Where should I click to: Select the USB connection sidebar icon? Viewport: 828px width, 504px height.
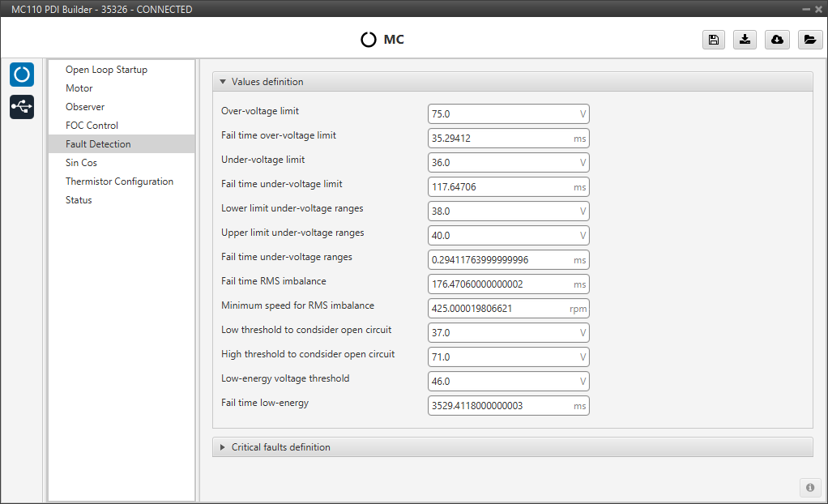22,107
